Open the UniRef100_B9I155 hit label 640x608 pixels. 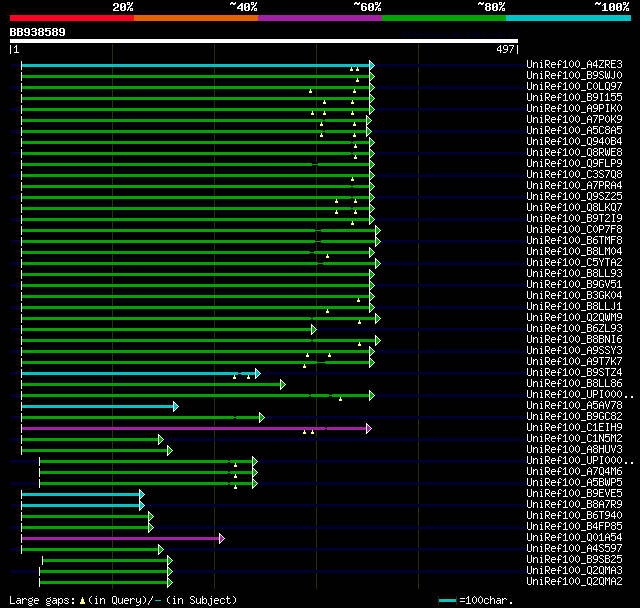[574, 98]
